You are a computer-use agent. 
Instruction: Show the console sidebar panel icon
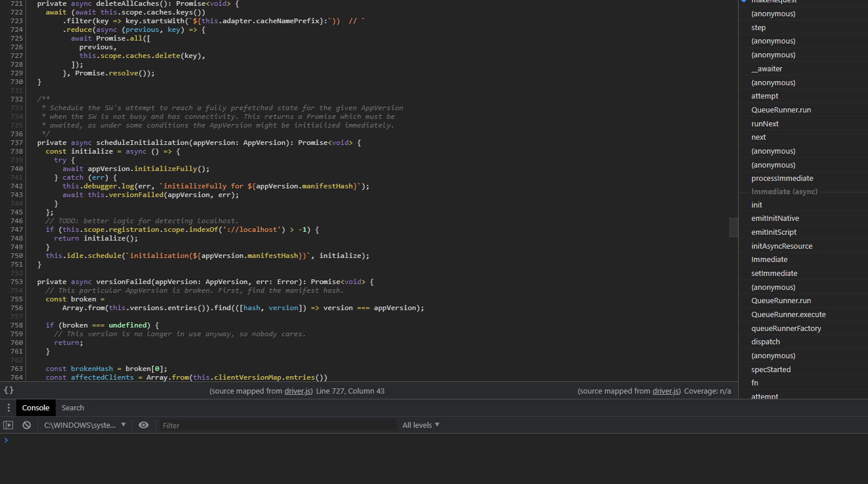point(8,425)
